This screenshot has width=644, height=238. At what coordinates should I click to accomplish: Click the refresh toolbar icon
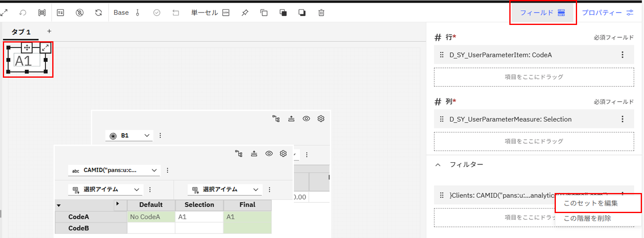click(x=98, y=13)
